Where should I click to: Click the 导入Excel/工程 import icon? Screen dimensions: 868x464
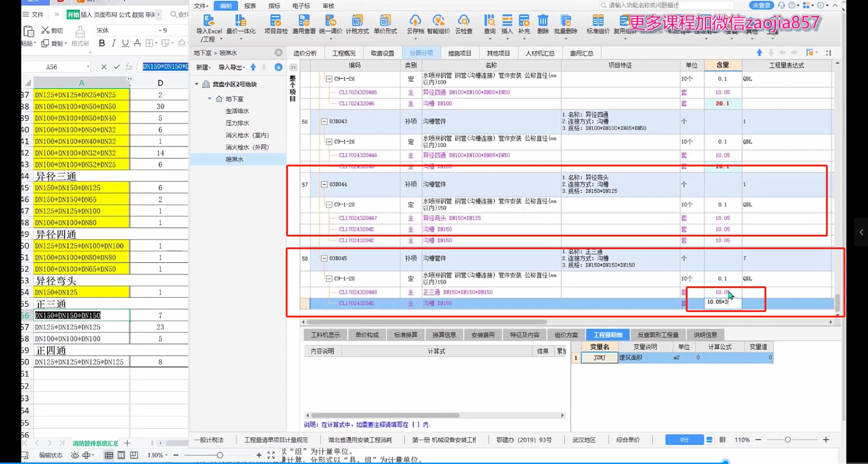208,21
